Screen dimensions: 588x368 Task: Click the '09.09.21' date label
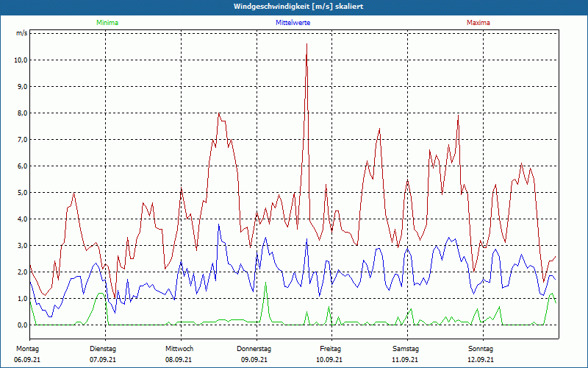pos(254,359)
